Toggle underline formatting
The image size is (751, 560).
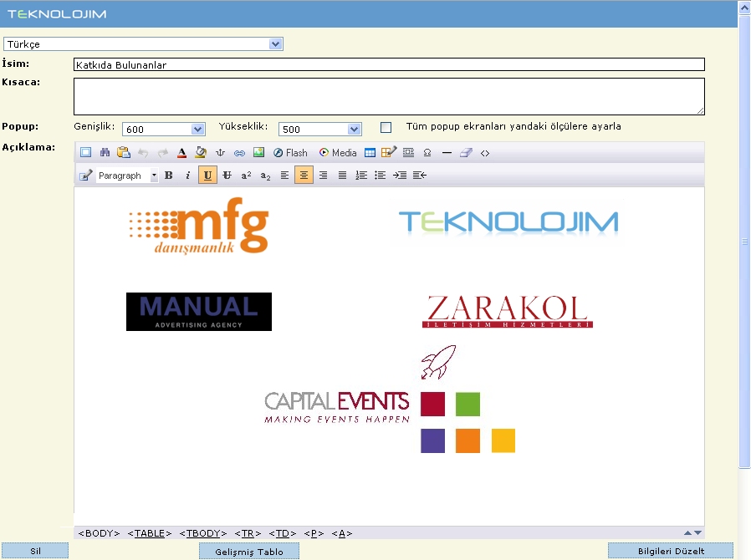click(207, 176)
